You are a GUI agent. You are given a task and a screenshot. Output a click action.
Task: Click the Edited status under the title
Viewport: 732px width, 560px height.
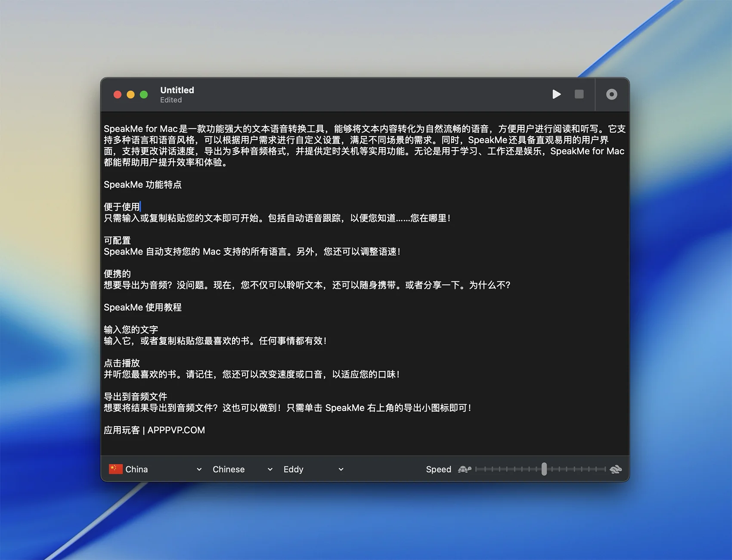pos(171,100)
